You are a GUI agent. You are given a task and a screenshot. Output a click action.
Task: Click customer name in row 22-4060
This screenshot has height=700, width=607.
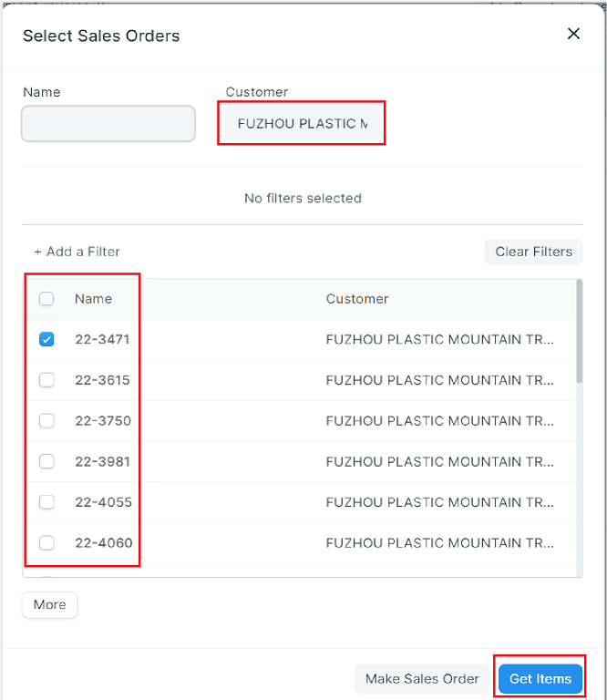[439, 543]
